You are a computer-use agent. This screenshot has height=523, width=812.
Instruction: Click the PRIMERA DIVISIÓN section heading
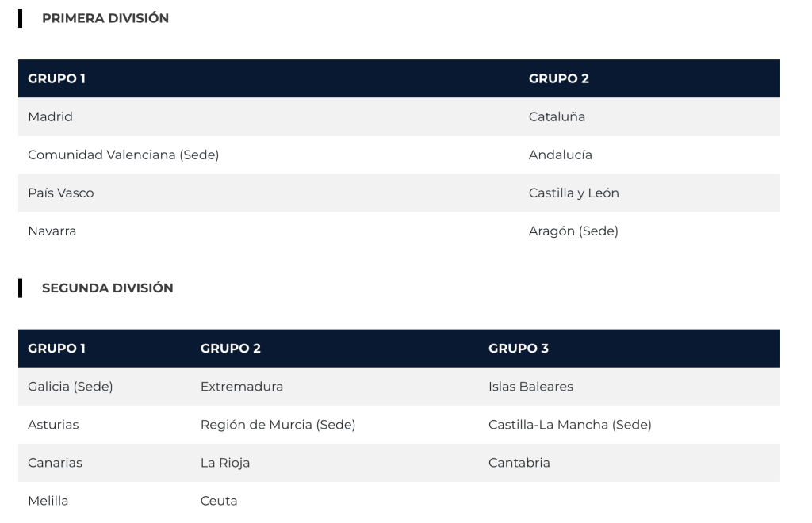point(105,18)
